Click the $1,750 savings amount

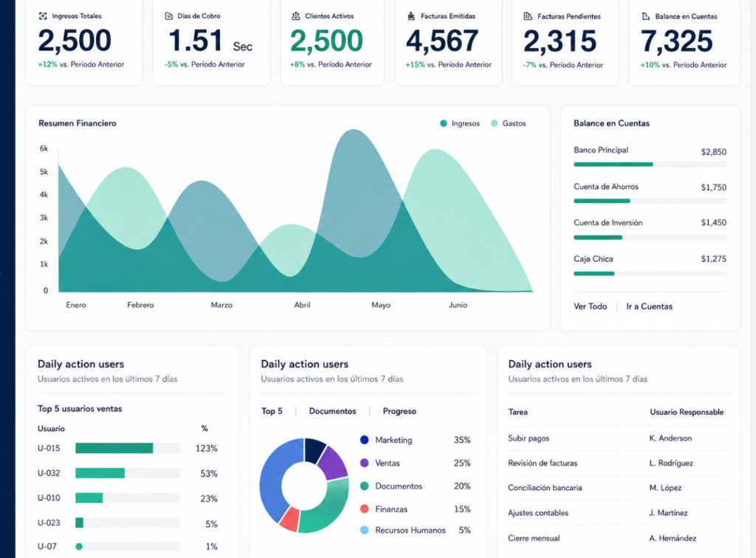click(714, 187)
